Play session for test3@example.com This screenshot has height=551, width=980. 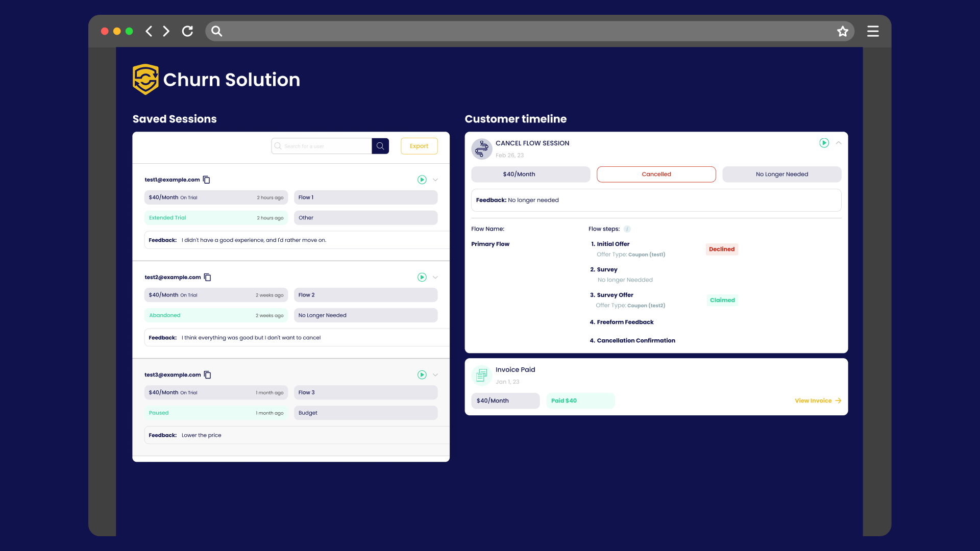pos(422,374)
